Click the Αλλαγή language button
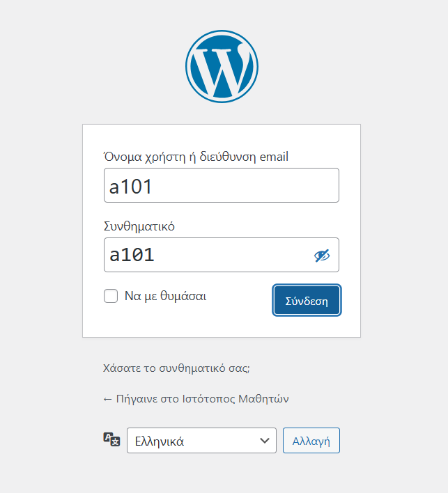This screenshot has height=493, width=448. (x=311, y=441)
